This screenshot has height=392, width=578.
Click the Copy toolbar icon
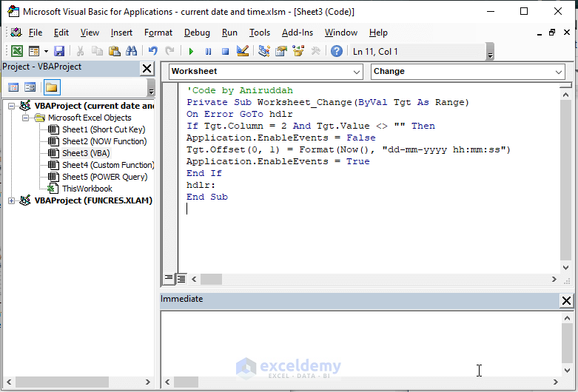[97, 51]
